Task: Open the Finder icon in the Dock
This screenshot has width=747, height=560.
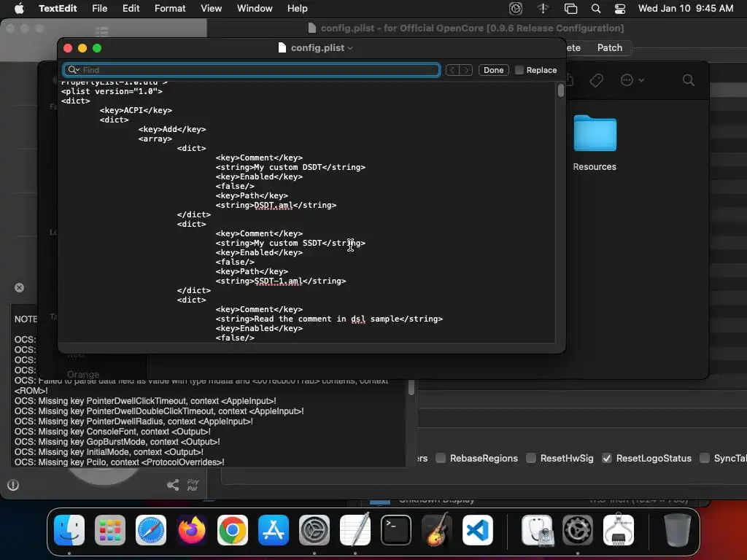Action: [69, 530]
